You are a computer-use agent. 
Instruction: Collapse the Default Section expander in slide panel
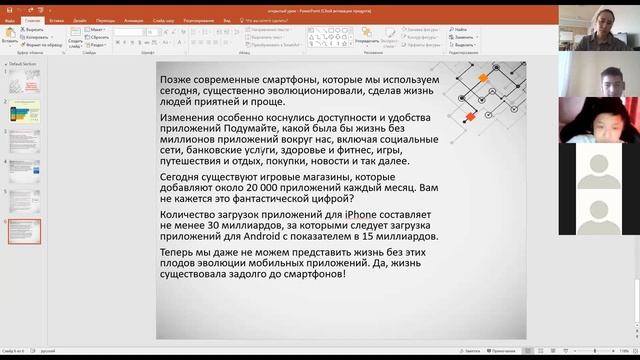coord(6,64)
